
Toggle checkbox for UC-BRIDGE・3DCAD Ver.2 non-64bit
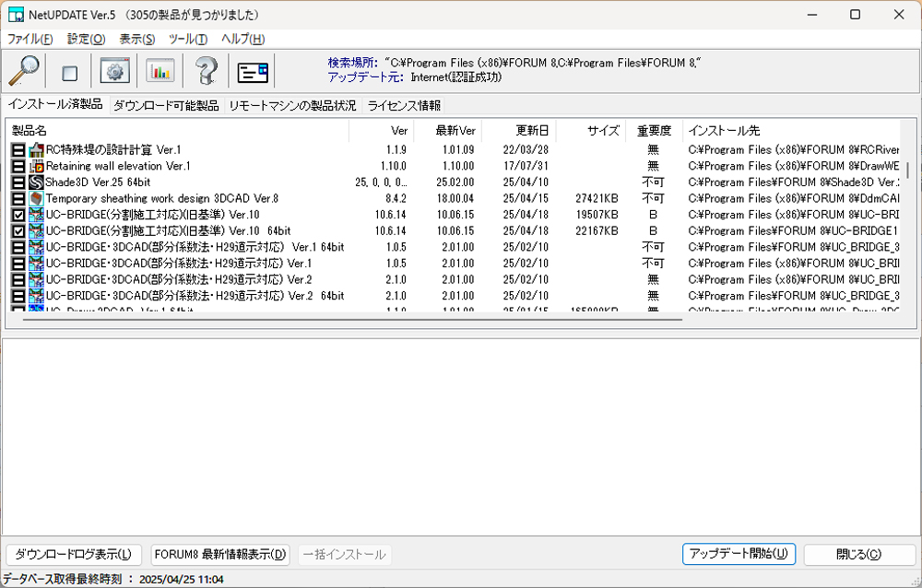(x=18, y=279)
